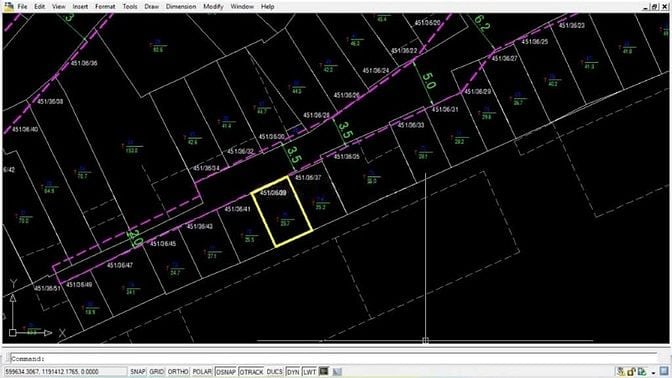672x378 pixels.
Task: Toggle LWT lineweight display
Action: (309, 372)
